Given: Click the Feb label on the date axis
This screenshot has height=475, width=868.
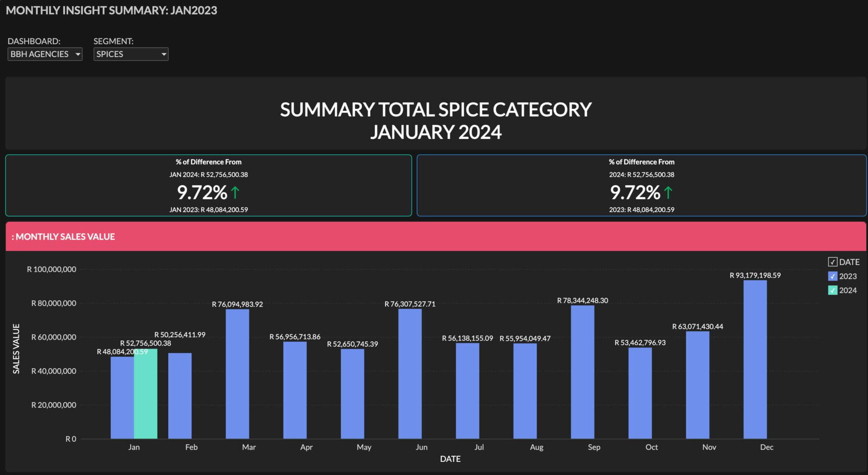Looking at the screenshot, I should [x=191, y=447].
